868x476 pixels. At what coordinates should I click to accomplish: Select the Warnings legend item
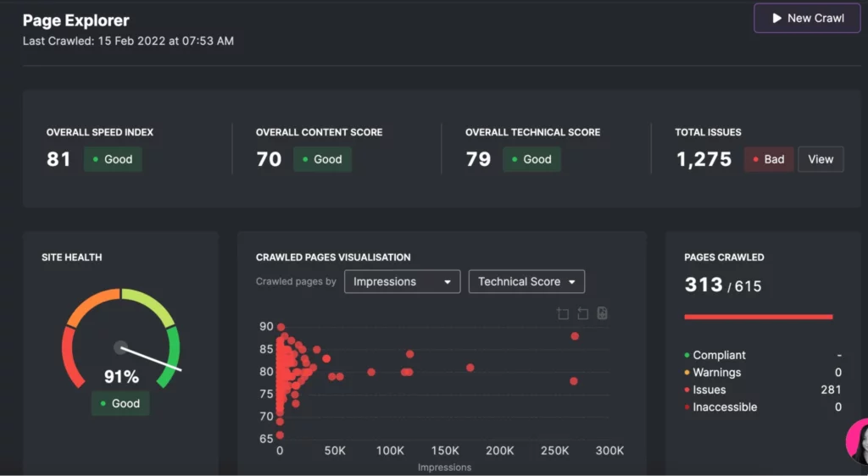point(716,373)
